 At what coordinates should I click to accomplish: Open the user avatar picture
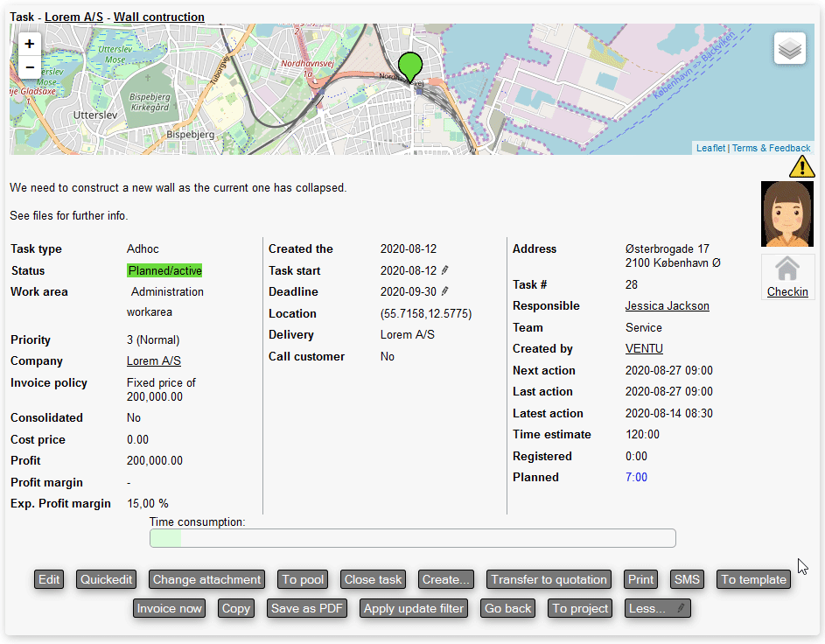click(x=787, y=215)
